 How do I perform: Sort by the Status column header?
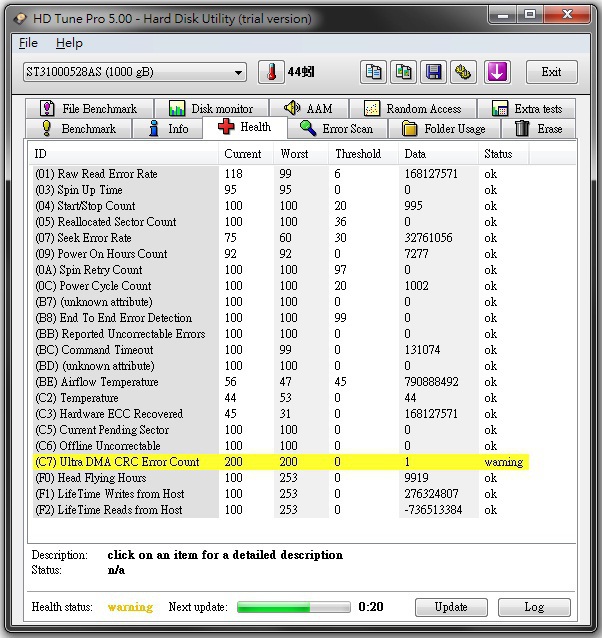tap(504, 154)
